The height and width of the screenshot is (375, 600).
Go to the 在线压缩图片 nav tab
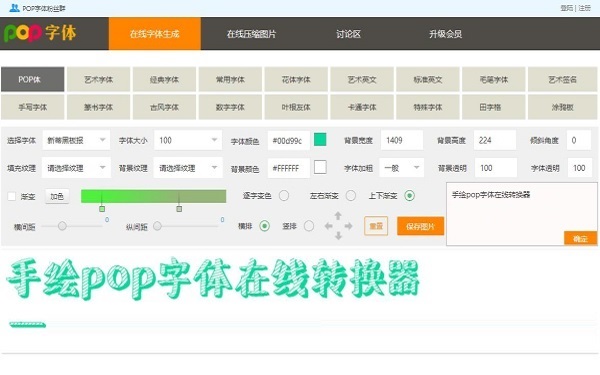251,34
